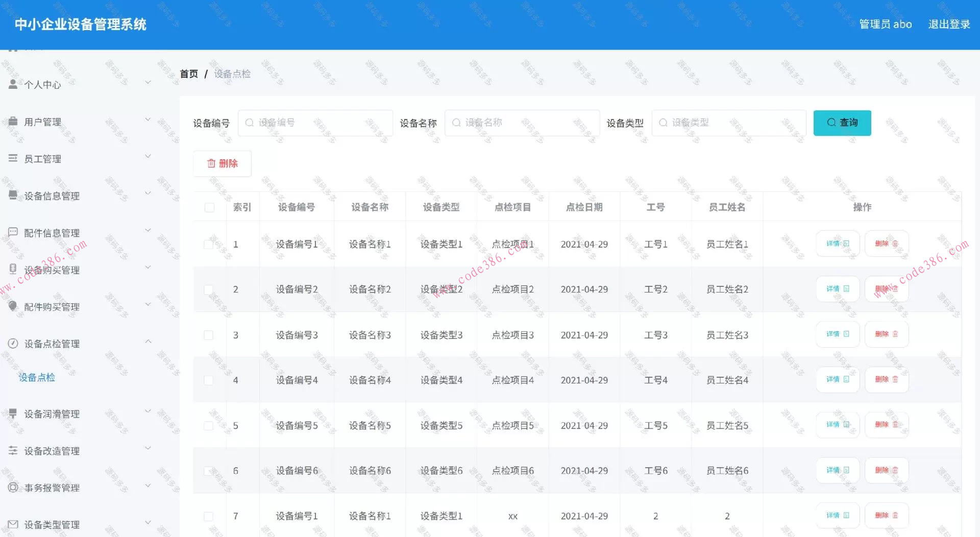Collapse the 设备点检管理 menu
Viewport: 980px width, 537px height.
(148, 341)
